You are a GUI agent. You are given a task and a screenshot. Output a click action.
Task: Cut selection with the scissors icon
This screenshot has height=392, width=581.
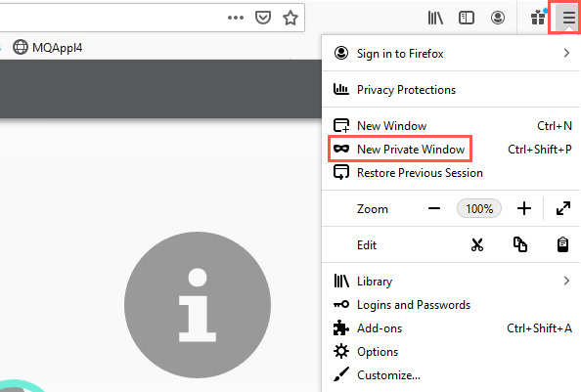point(477,244)
